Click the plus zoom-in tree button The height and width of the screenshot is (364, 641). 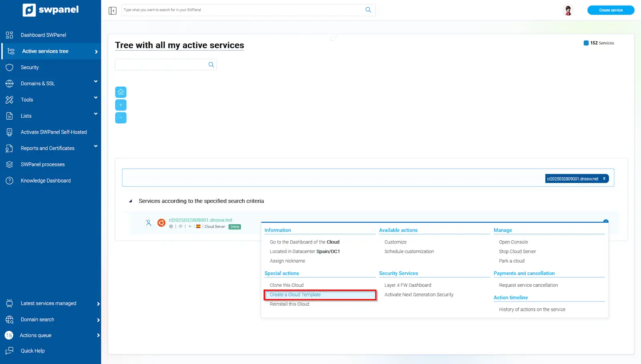pyautogui.click(x=121, y=105)
